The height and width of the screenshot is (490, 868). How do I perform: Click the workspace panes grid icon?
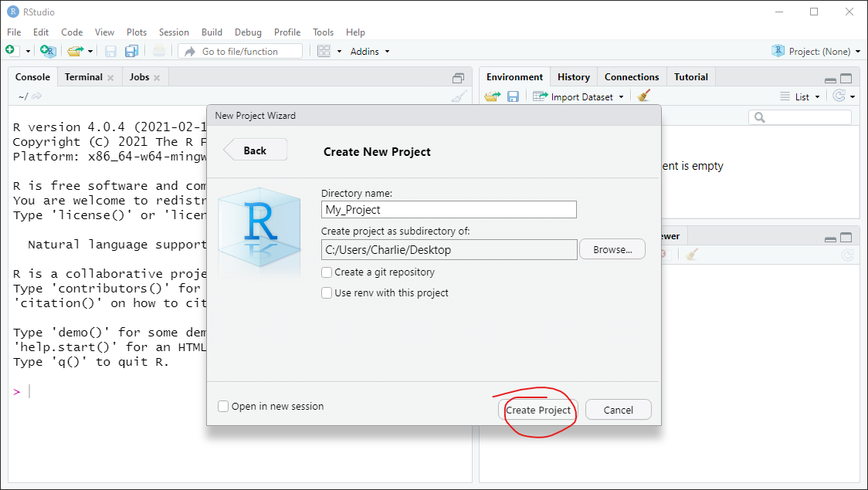(x=324, y=51)
